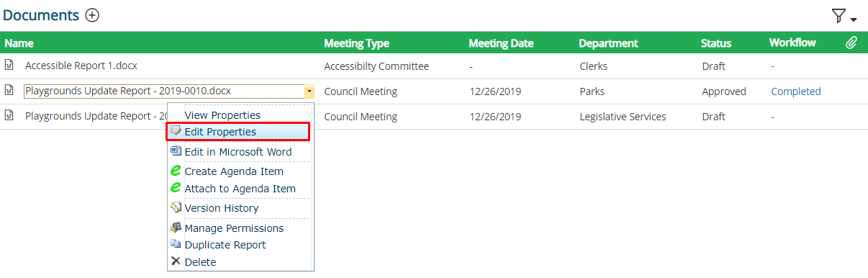This screenshot has width=868, height=278.
Task: Open the filter funnel icon
Action: 838,16
